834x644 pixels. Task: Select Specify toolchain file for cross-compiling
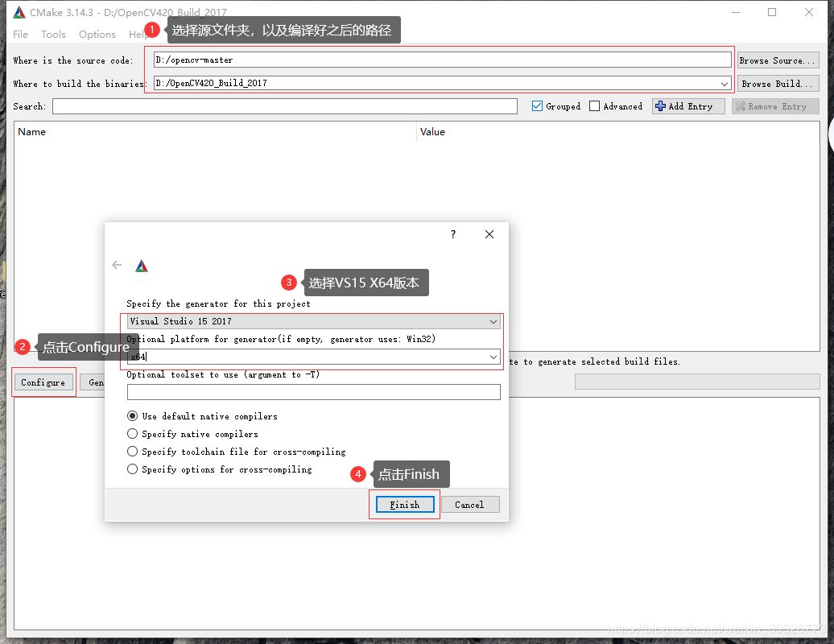[133, 451]
